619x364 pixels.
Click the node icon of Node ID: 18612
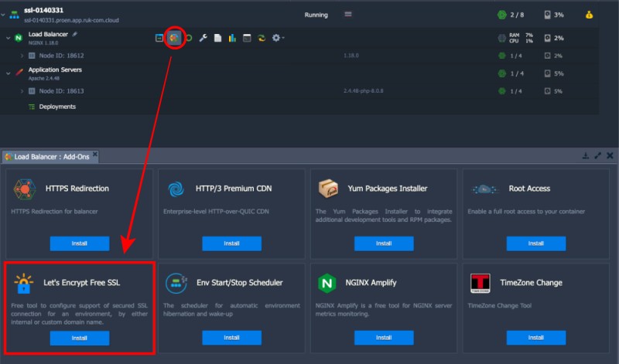pyautogui.click(x=32, y=56)
